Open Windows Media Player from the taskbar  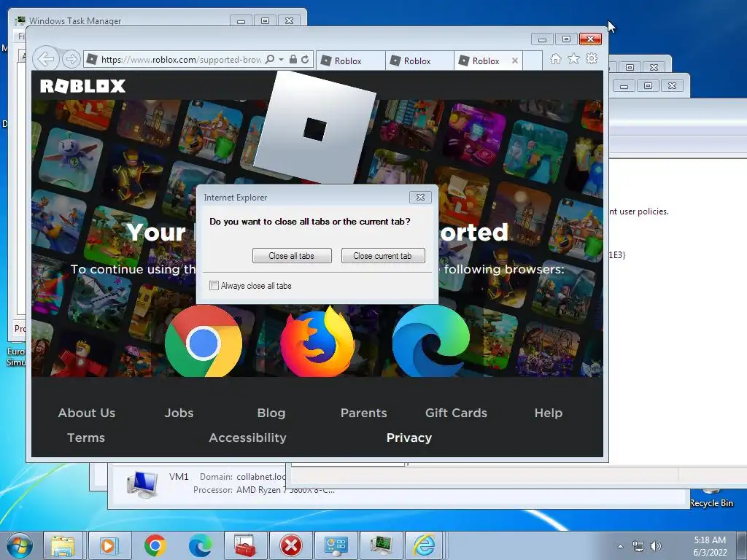tap(109, 545)
